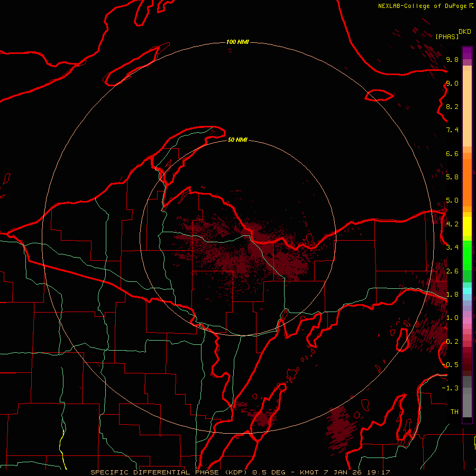Screen dimensions: 476x476
Task: Click the -0.5 legend value
Action: pyautogui.click(x=450, y=365)
